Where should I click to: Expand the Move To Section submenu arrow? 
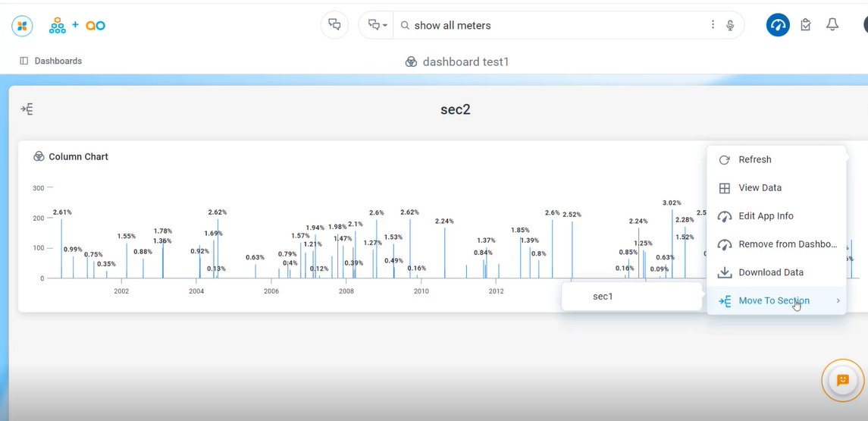[838, 301]
